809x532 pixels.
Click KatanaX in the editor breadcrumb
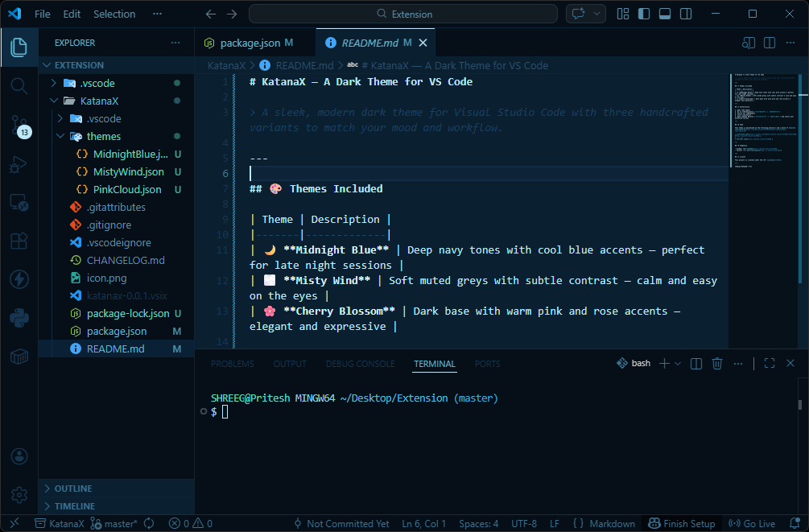coord(226,65)
